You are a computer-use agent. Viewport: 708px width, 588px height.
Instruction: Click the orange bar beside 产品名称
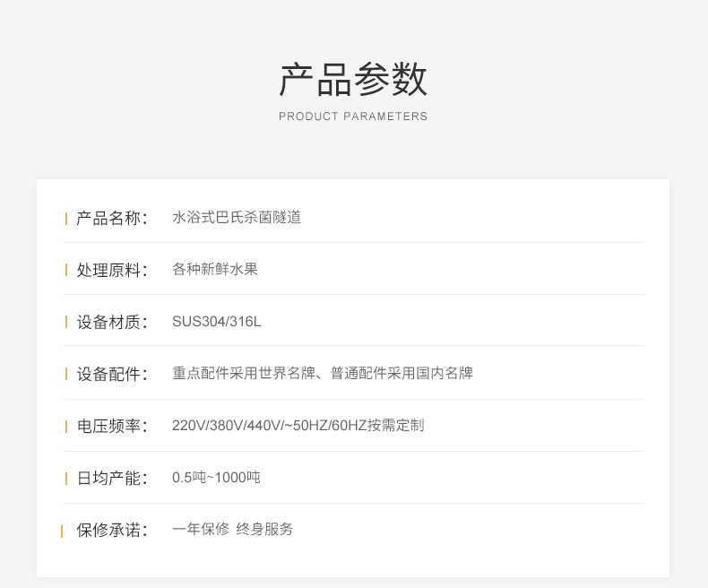[x=66, y=219]
